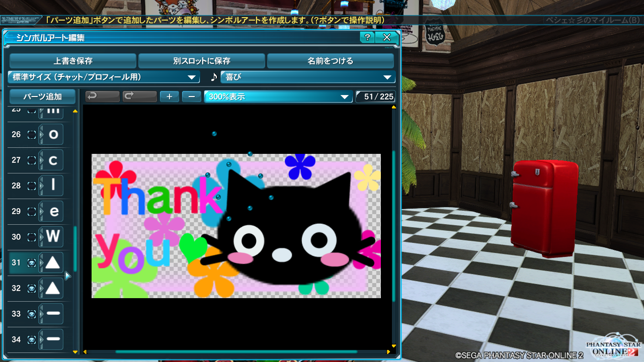
Task: Show part 30 with its visibility toggle
Action: [x=32, y=237]
